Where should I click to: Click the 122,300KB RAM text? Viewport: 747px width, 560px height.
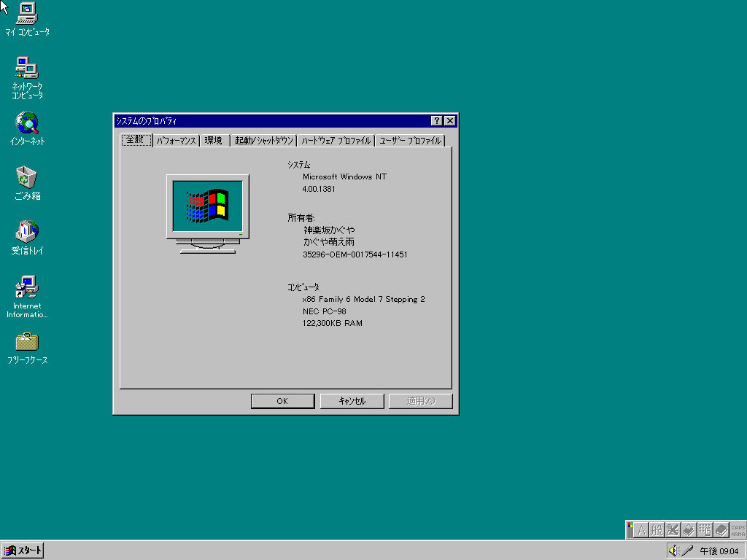[333, 323]
